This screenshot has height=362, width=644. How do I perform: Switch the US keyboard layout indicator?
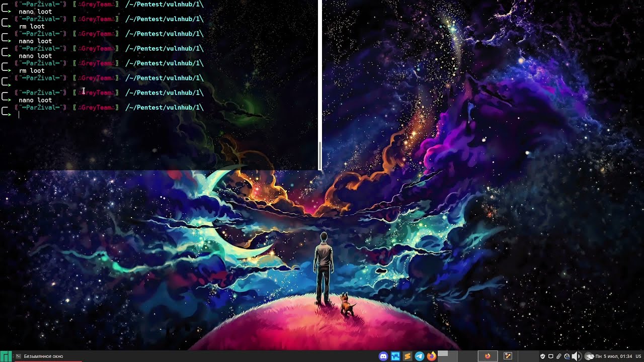[x=638, y=356]
